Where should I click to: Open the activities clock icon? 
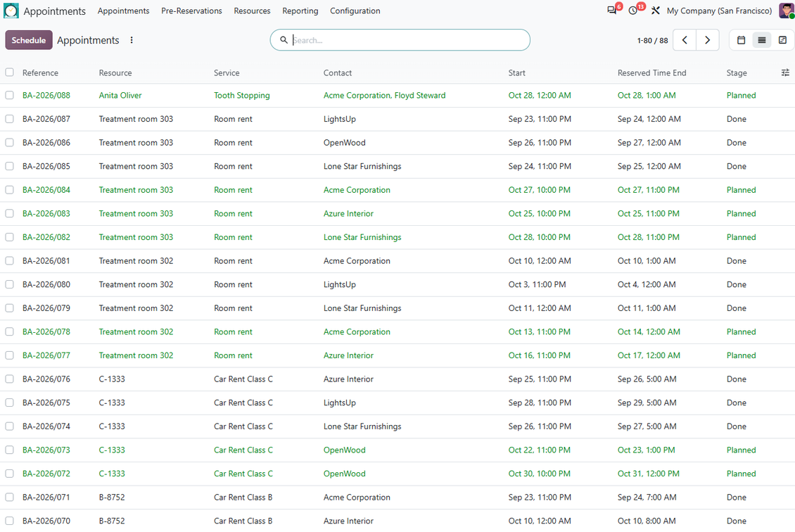[x=632, y=11]
